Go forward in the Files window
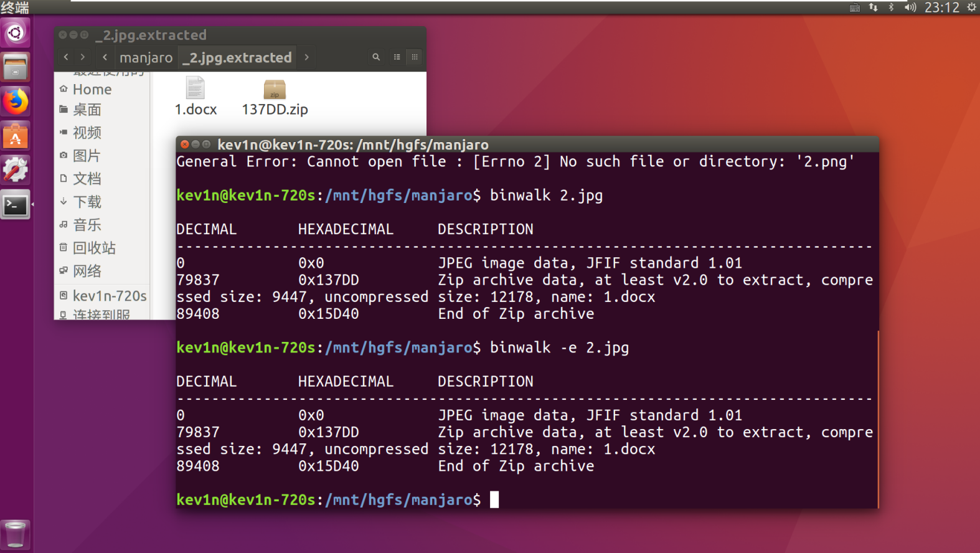 click(83, 57)
